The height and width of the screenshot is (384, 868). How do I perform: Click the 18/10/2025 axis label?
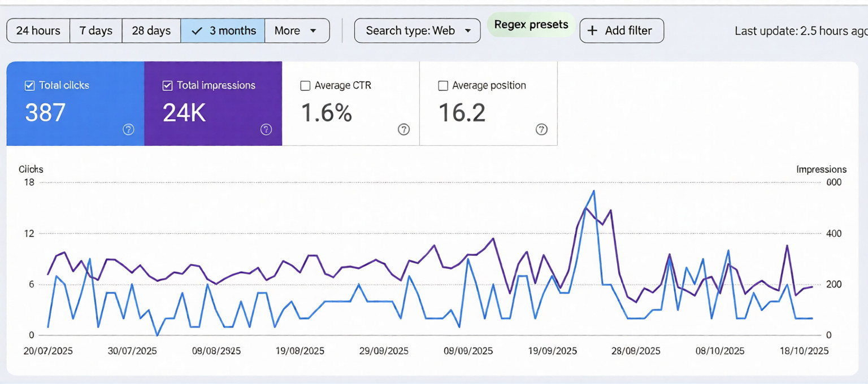click(x=804, y=351)
